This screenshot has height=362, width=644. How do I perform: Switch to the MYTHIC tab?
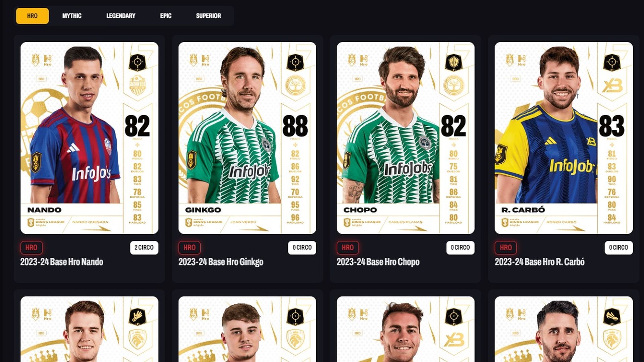72,16
